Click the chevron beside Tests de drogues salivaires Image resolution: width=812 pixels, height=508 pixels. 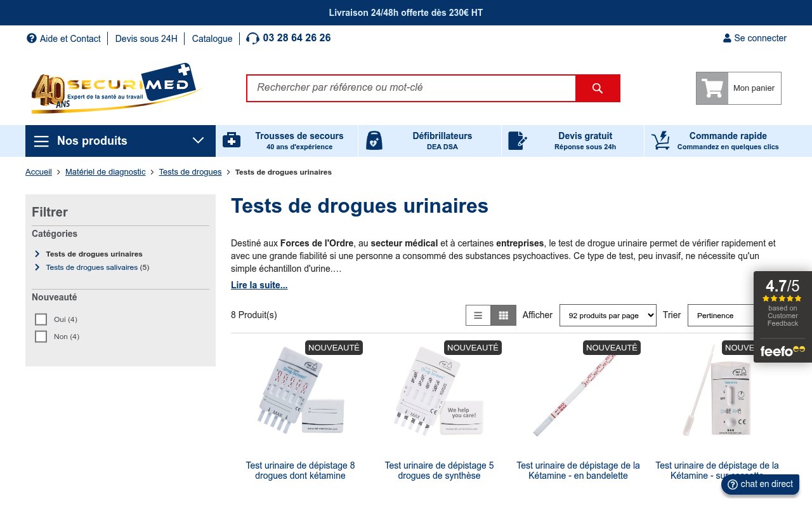(x=37, y=267)
